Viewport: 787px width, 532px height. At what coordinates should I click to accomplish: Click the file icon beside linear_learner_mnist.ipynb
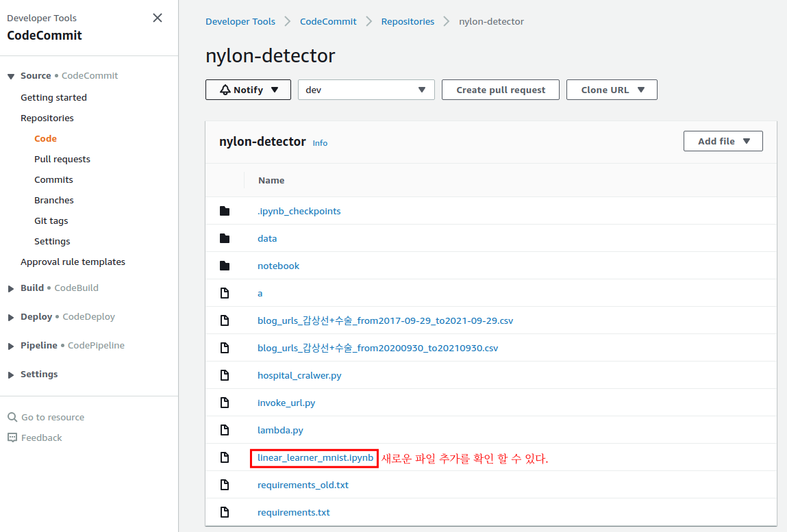pos(225,457)
